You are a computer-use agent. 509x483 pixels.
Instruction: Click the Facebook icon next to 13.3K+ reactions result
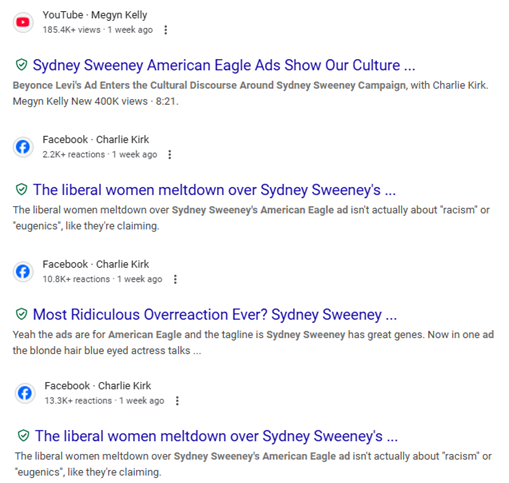click(25, 393)
